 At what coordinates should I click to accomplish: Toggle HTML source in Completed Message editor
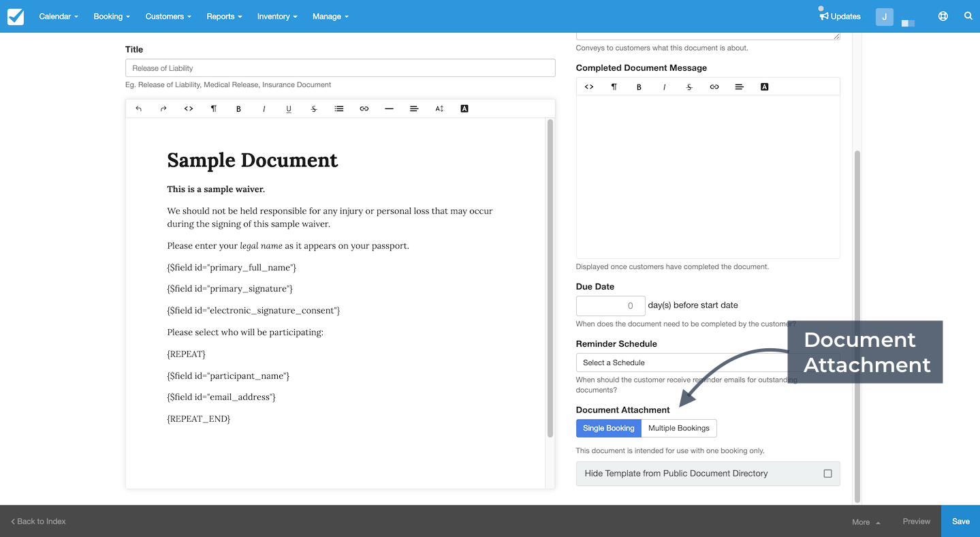[x=589, y=87]
